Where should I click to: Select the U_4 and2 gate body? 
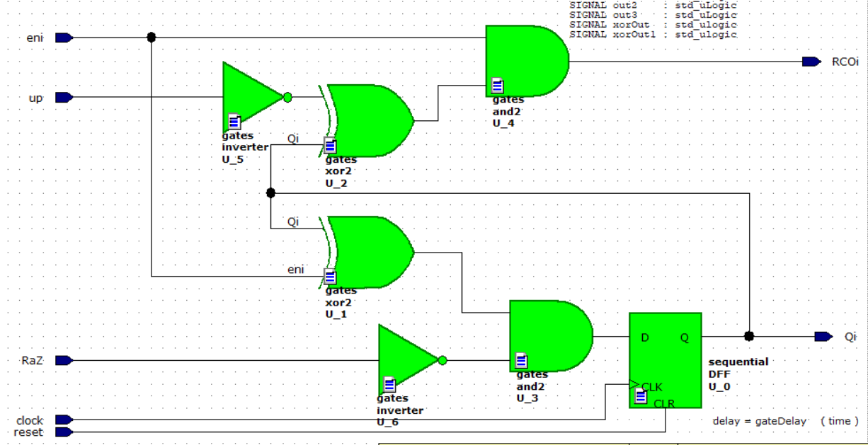pyautogui.click(x=530, y=59)
